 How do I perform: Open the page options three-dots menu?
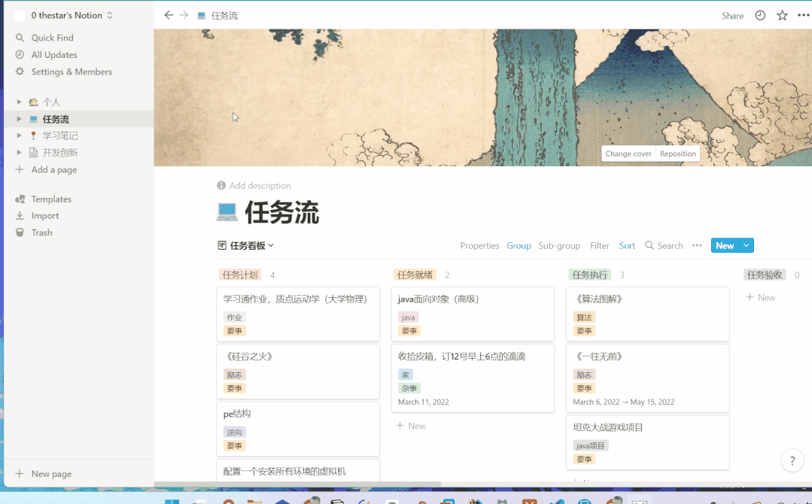click(803, 16)
